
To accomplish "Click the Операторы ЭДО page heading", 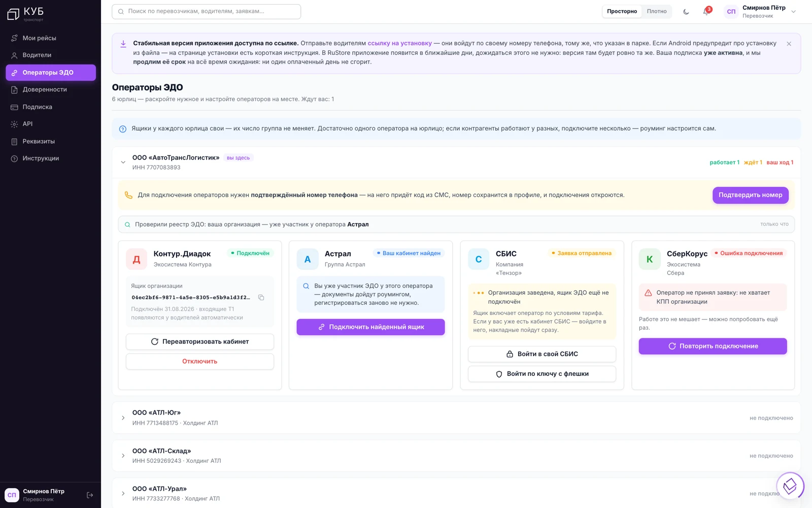I will coord(148,88).
